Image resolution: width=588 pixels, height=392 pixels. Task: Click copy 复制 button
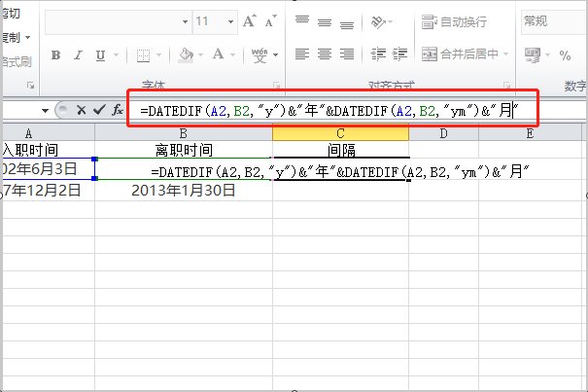(x=12, y=38)
